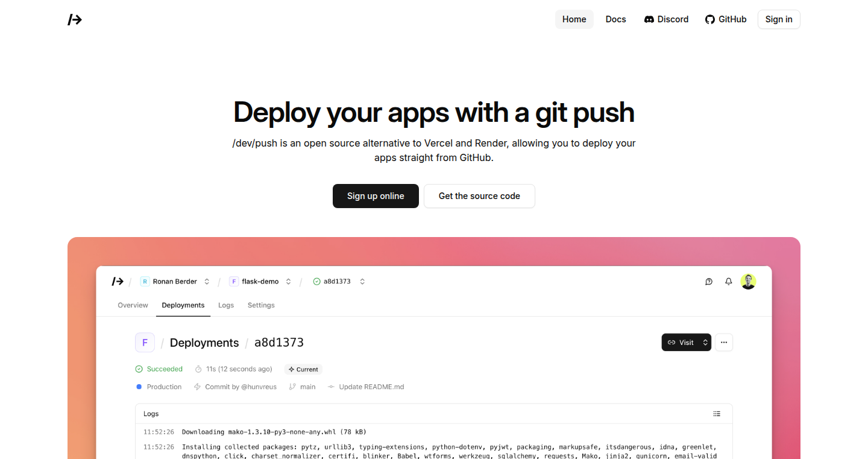Open the Docs nav item
This screenshot has width=868, height=459.
click(616, 19)
